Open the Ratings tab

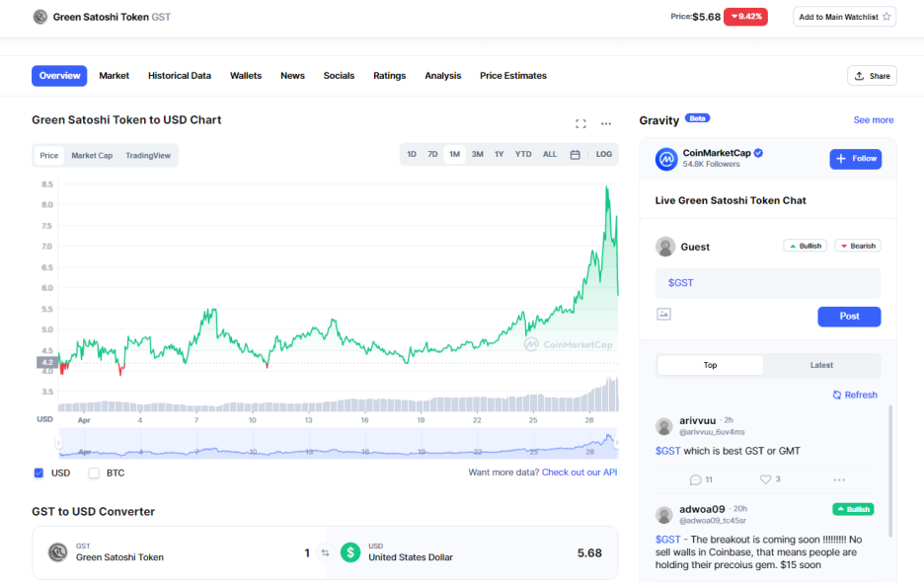click(x=390, y=76)
